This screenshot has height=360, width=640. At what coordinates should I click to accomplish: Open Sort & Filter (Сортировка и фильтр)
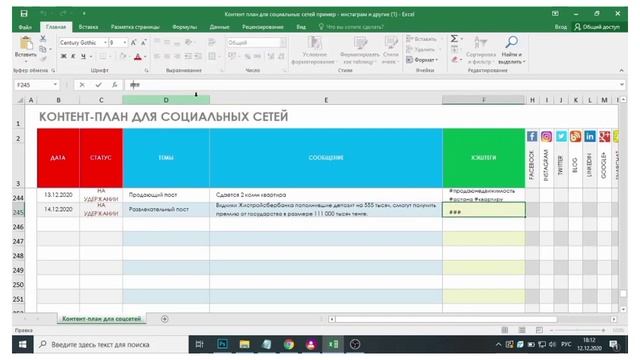tap(480, 50)
